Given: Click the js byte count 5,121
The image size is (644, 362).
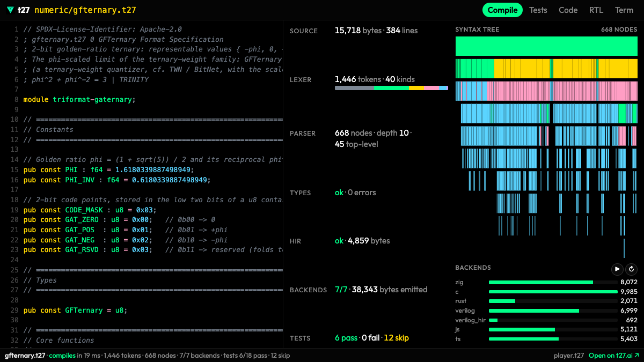Looking at the screenshot, I should coord(629,330).
